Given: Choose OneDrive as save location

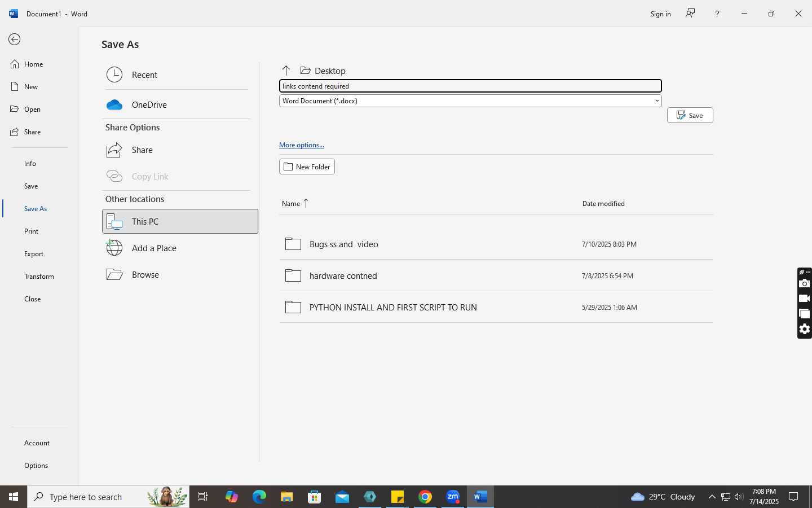Looking at the screenshot, I should pyautogui.click(x=180, y=104).
